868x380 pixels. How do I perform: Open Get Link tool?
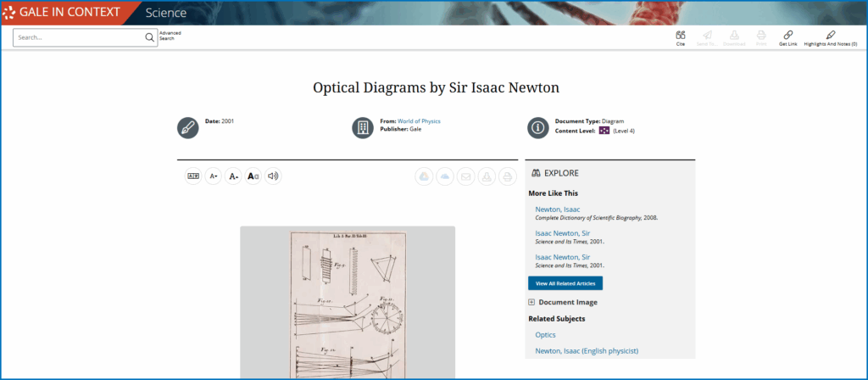[x=787, y=35]
